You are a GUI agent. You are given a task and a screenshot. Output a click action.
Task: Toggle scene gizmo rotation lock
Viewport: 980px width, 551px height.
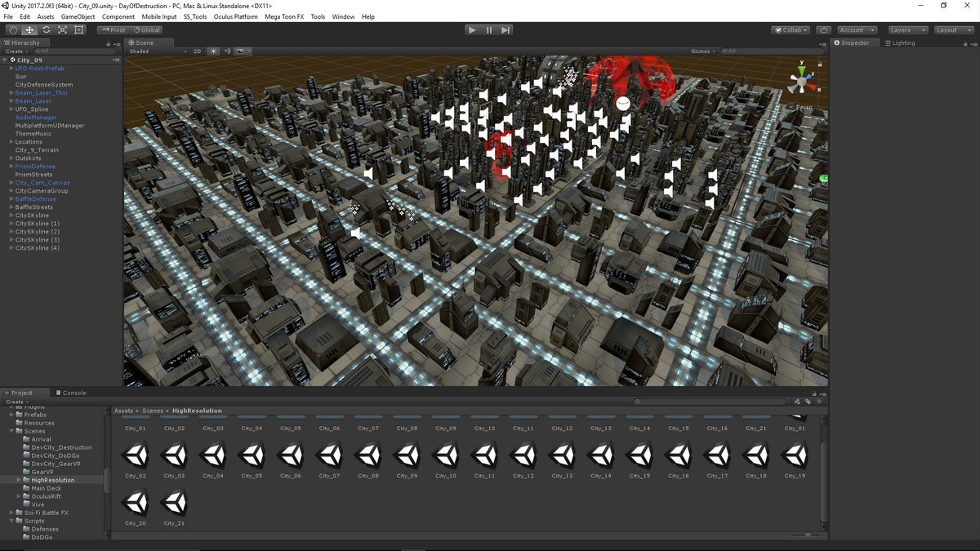point(819,63)
